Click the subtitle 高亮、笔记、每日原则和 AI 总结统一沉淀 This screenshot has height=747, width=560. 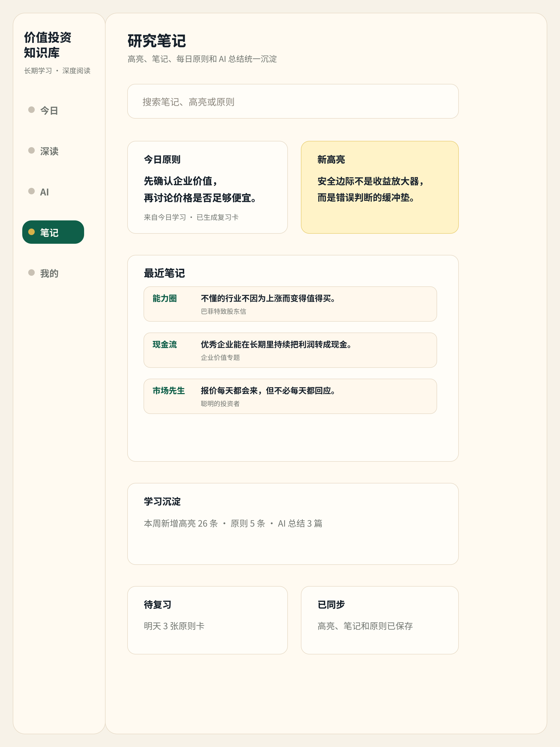(202, 59)
